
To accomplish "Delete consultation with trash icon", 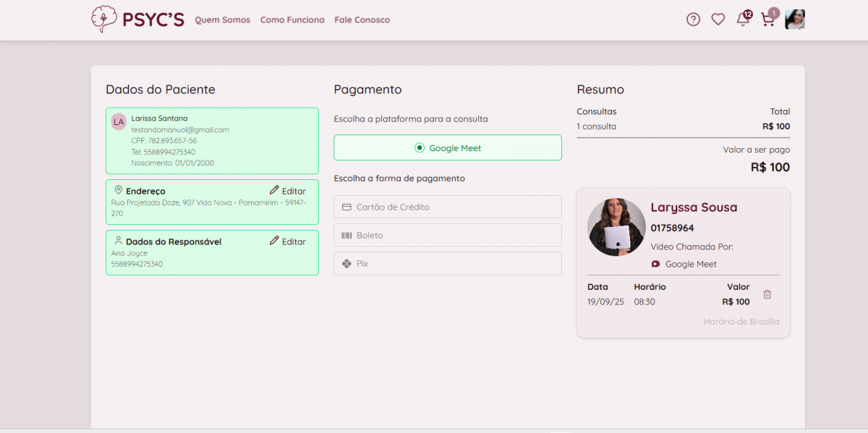I will [x=767, y=294].
